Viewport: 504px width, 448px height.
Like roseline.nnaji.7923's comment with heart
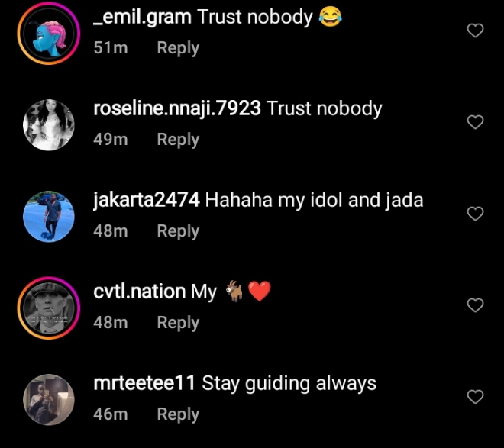click(x=475, y=122)
